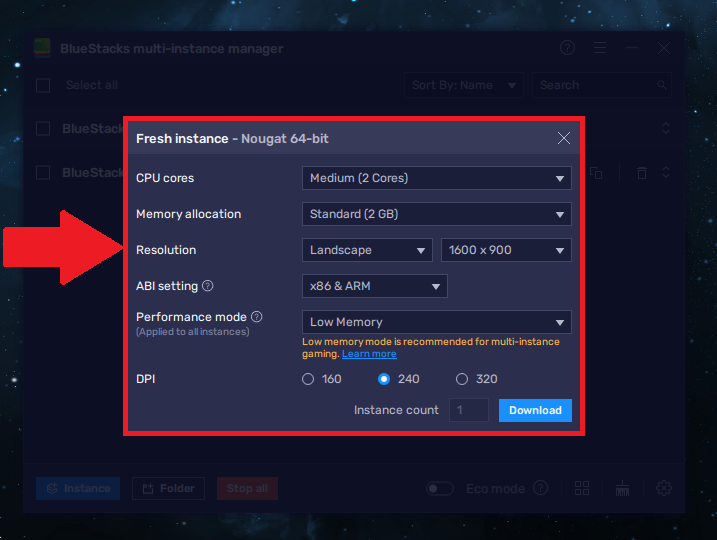Click the Eco mode help icon
The width and height of the screenshot is (717, 540).
(x=541, y=488)
